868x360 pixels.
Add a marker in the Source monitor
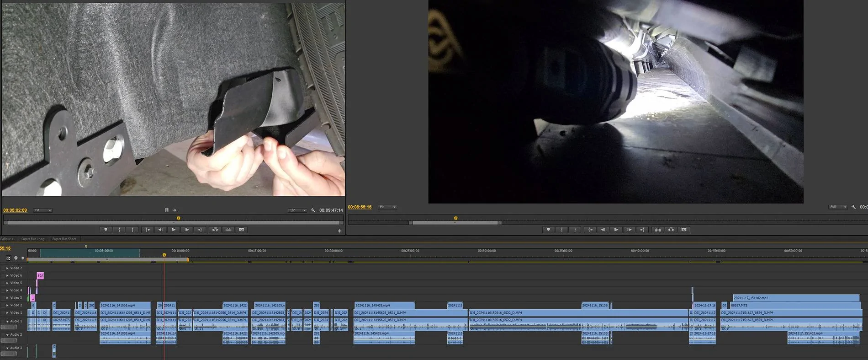tap(106, 230)
